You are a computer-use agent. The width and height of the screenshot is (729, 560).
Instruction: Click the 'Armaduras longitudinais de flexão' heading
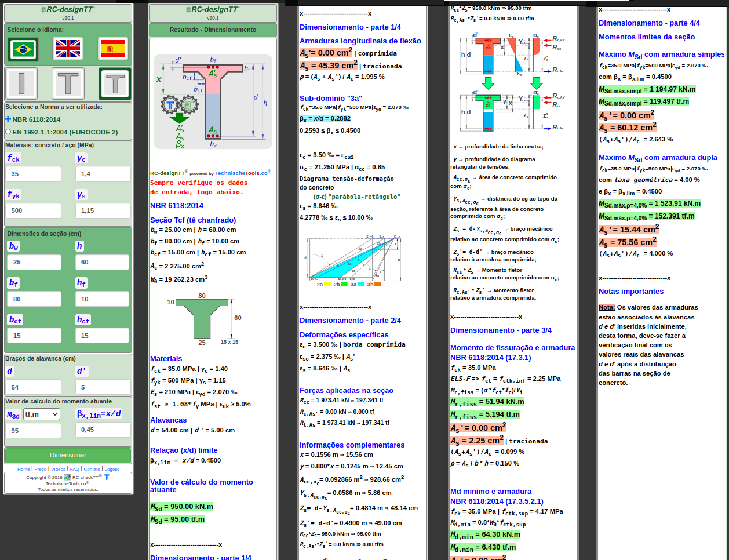point(360,41)
